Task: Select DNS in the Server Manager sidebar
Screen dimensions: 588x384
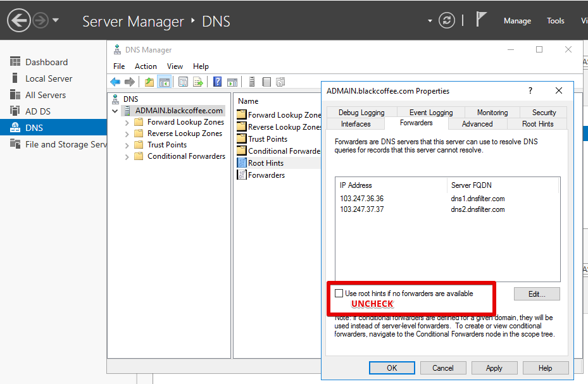Action: click(x=53, y=128)
